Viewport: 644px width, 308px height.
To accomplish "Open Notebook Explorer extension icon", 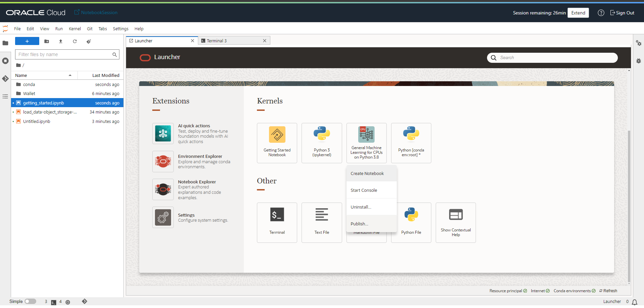I will (x=163, y=189).
